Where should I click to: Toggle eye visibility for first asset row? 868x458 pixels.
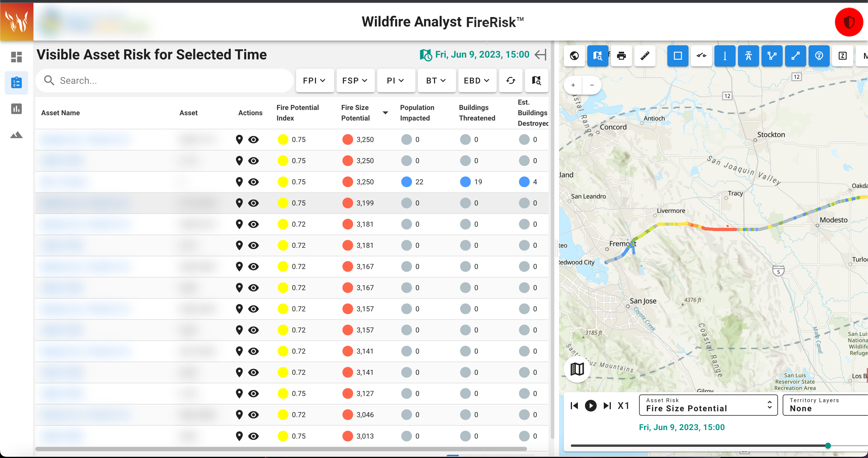(x=253, y=139)
